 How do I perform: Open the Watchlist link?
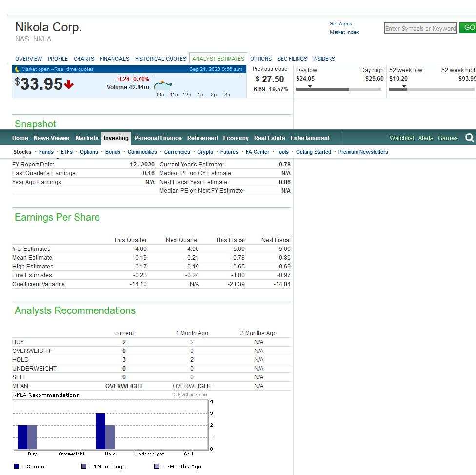(402, 138)
